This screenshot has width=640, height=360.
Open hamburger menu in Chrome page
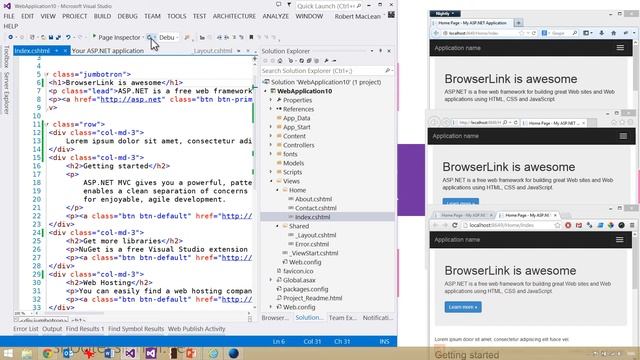(x=620, y=240)
